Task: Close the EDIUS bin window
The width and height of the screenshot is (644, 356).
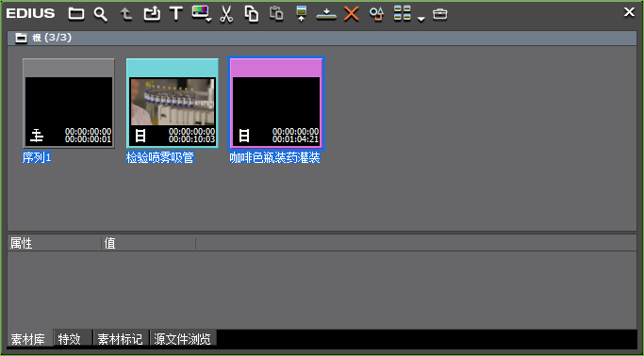Action: (x=629, y=12)
